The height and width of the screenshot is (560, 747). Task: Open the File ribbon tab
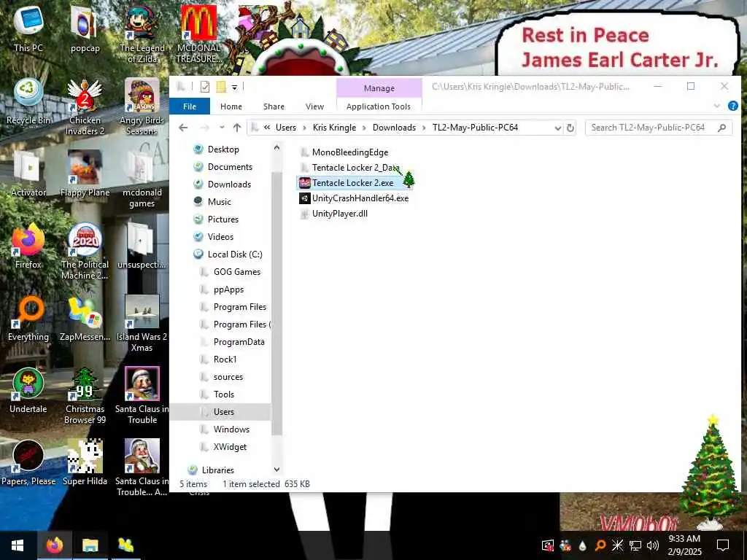click(x=190, y=106)
